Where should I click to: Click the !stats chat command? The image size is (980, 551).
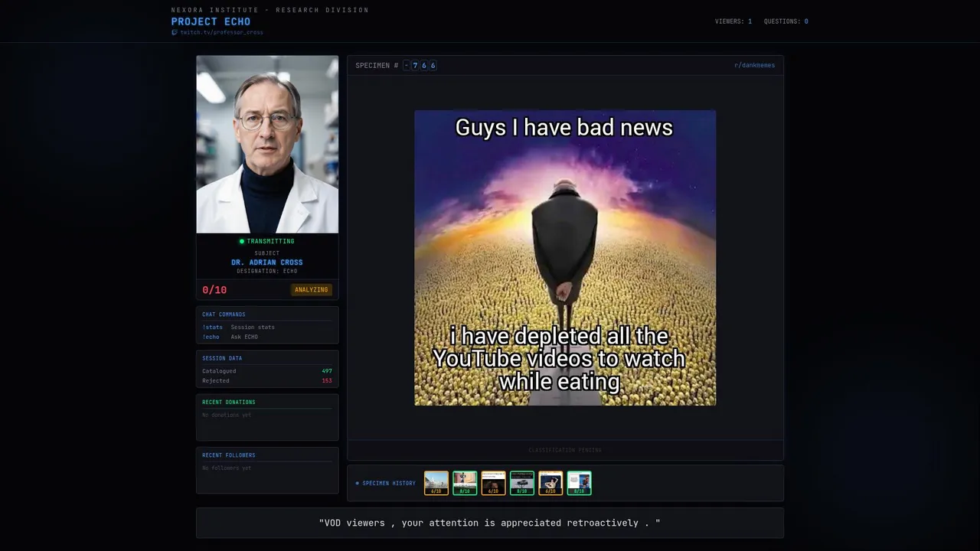213,327
